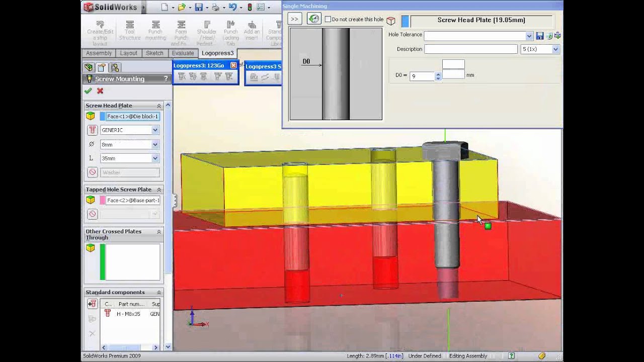This screenshot has width=644, height=362.
Task: Click the Open folder icon
Action: point(182,7)
